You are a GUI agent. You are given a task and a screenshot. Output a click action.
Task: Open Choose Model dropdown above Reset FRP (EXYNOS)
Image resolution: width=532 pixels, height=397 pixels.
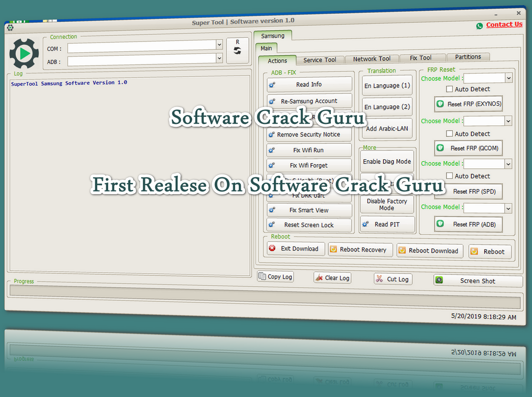click(508, 78)
